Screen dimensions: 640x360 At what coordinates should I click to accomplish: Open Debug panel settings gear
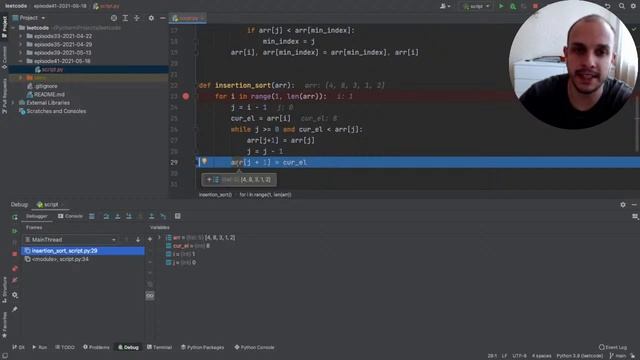pyautogui.click(x=623, y=204)
